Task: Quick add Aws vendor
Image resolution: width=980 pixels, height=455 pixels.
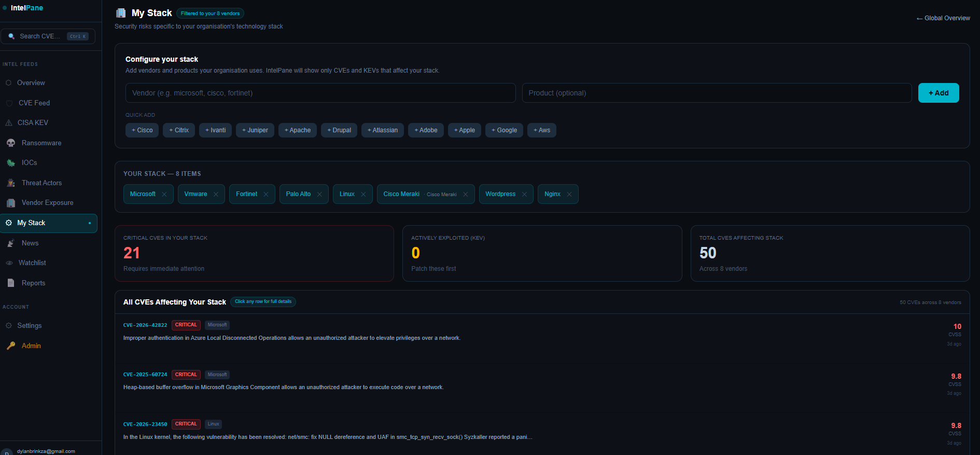Action: tap(542, 130)
